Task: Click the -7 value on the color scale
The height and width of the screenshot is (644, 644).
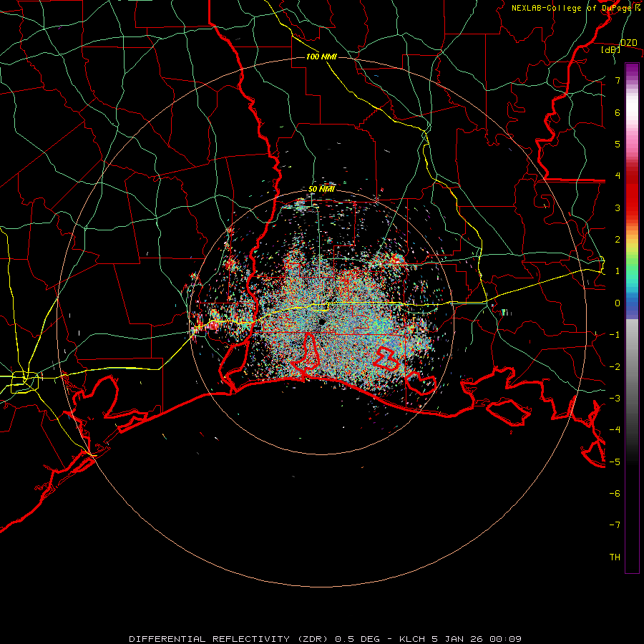Action: point(615,525)
